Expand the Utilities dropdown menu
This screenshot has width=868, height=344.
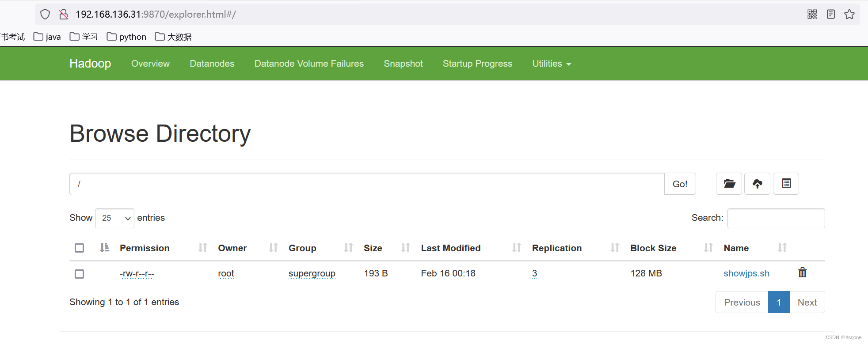[551, 64]
